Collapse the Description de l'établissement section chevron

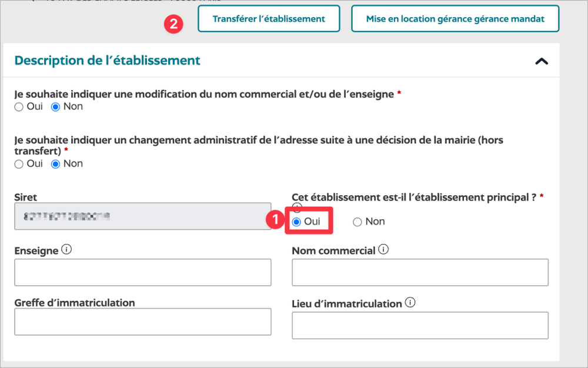(542, 61)
